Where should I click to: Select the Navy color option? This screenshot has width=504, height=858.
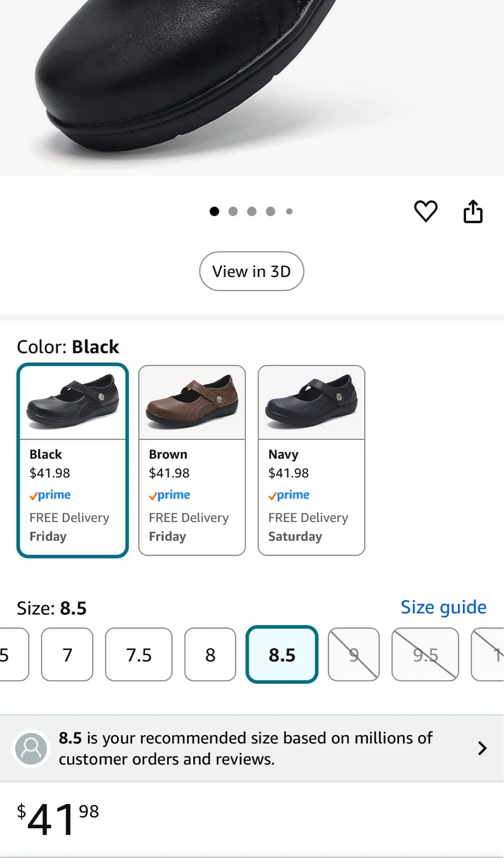[311, 460]
